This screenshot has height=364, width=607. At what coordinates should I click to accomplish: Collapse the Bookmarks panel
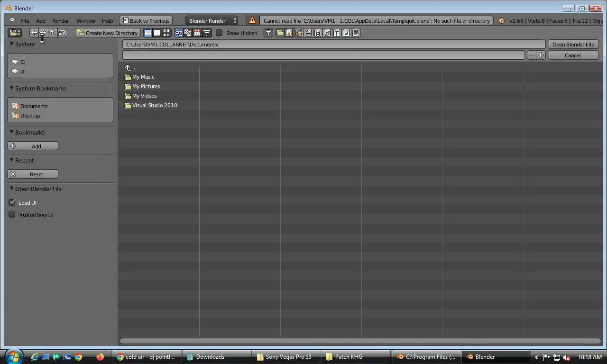click(12, 132)
